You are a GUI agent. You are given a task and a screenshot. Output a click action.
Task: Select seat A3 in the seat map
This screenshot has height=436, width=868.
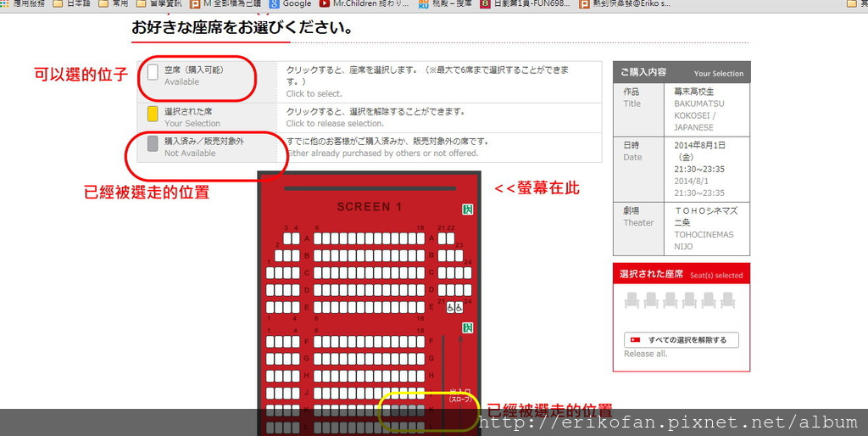pos(287,238)
